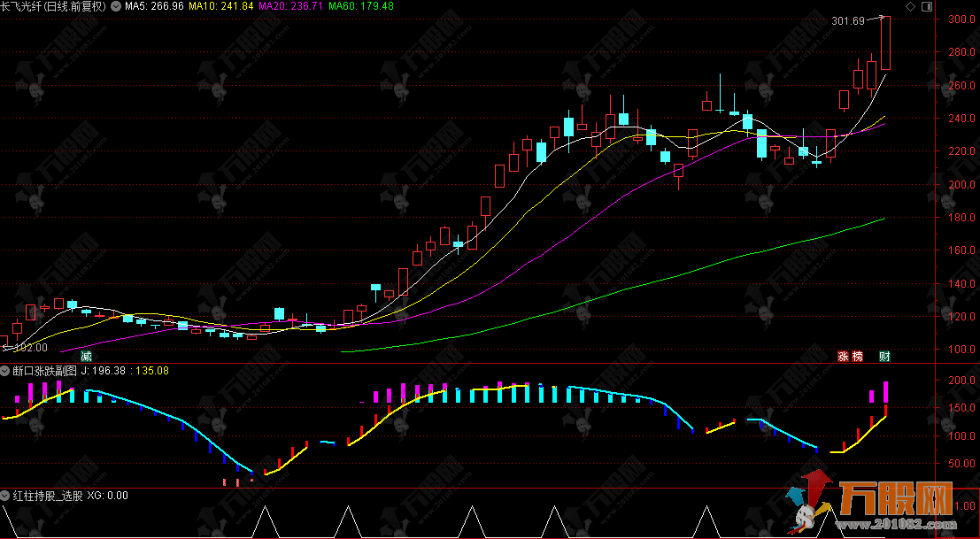Open the 红柱持股_选股 indicator dropdown arrow
This screenshot has height=539, width=980.
point(5,496)
